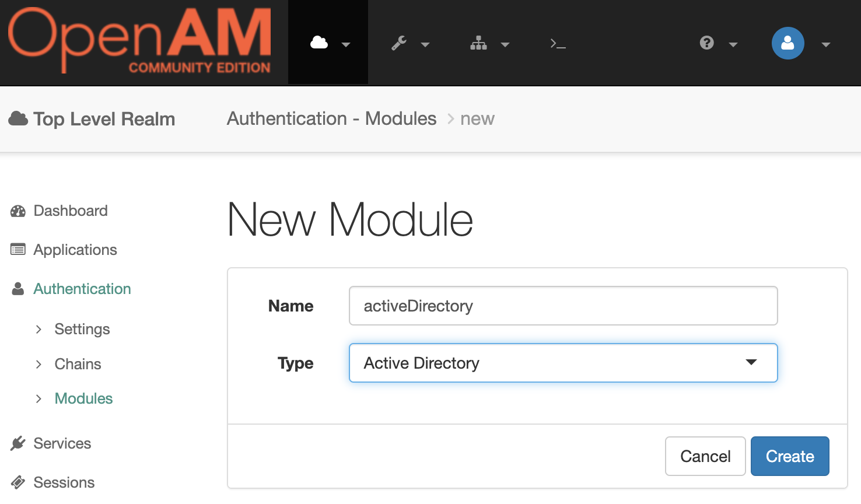
Task: Click the Services plug icon
Action: click(18, 443)
